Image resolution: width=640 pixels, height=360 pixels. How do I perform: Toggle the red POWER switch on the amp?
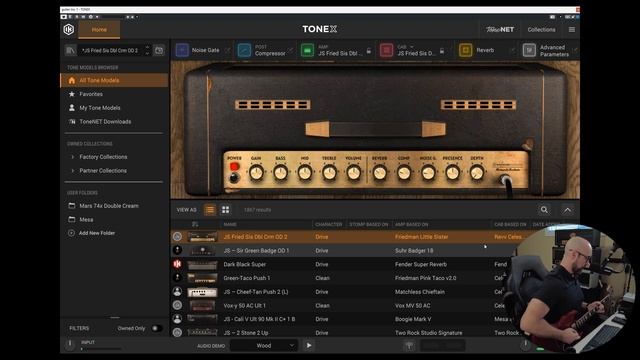[x=234, y=167]
